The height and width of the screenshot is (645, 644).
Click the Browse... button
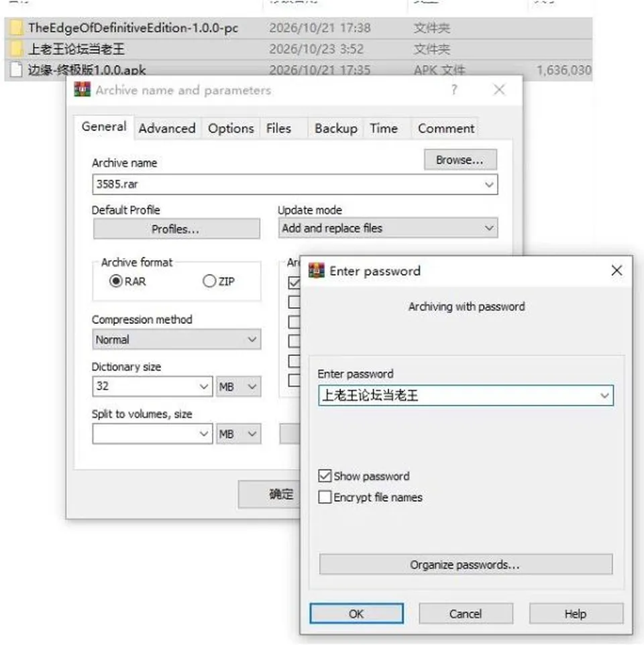(460, 160)
